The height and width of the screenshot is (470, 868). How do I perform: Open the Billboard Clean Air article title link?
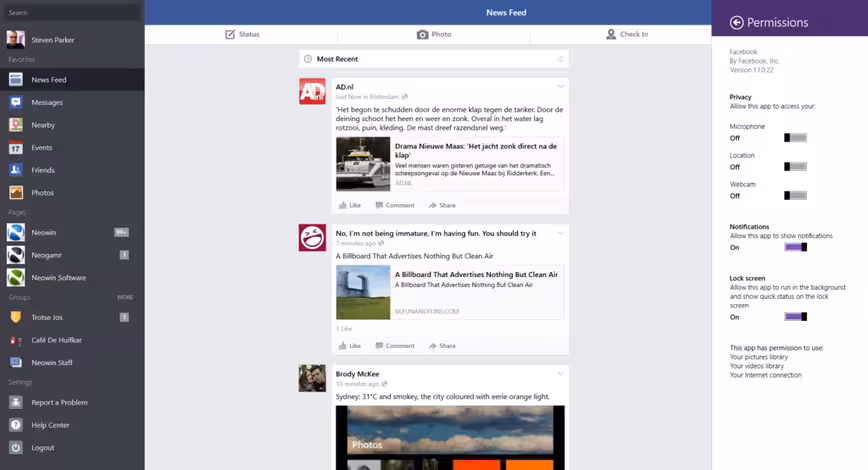476,275
